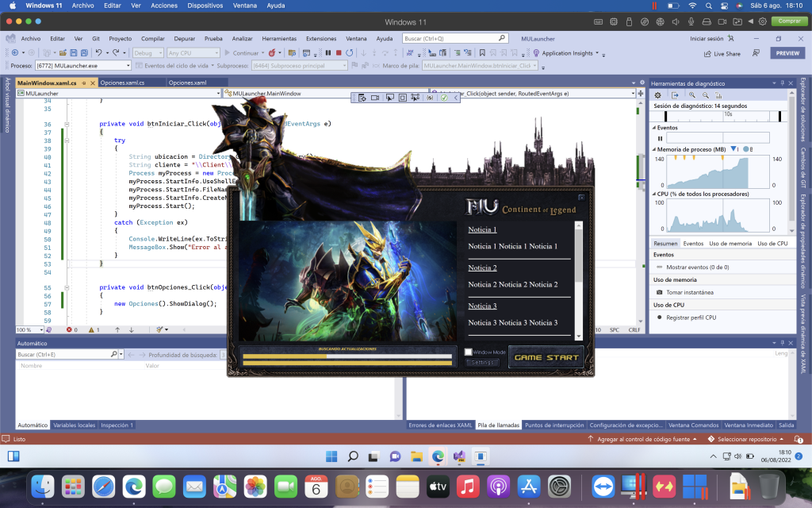Open the Compilar menu
812x508 pixels.
(153, 38)
